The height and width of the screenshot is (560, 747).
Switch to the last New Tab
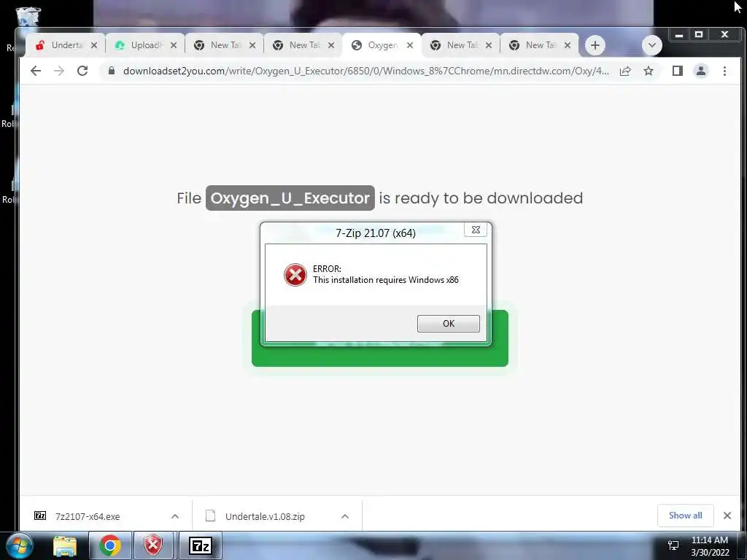coord(539,45)
